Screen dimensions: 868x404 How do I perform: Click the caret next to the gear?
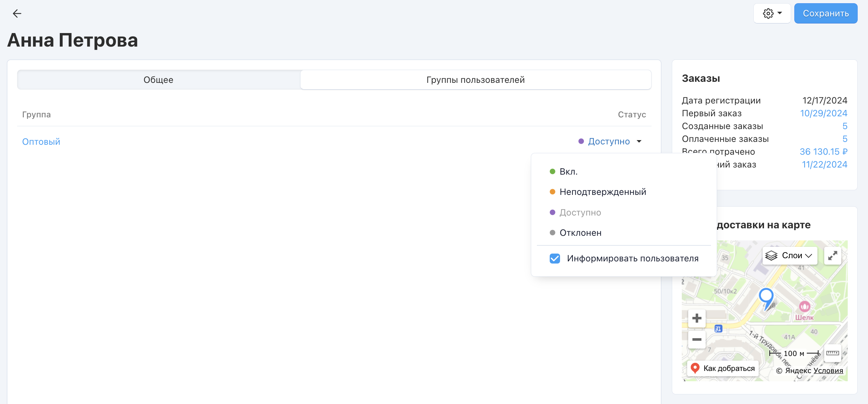coord(780,13)
